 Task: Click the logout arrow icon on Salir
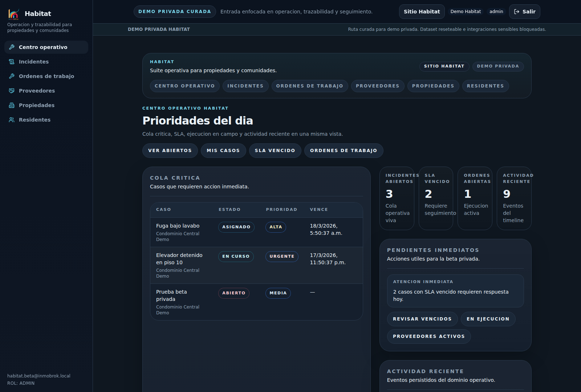tap(517, 12)
